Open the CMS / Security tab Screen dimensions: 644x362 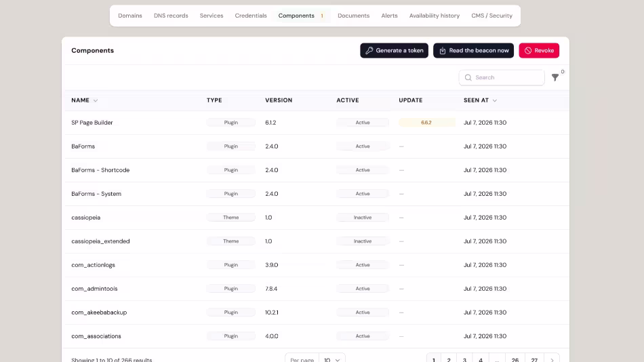click(491, 16)
